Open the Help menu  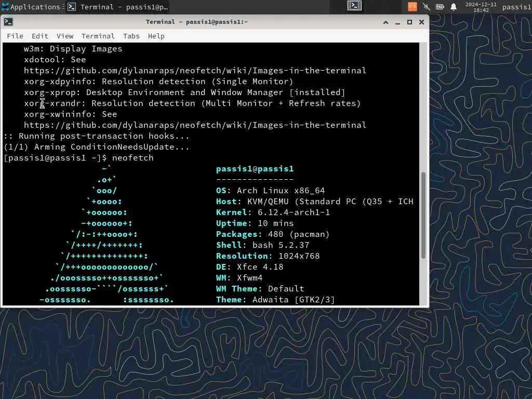point(156,36)
